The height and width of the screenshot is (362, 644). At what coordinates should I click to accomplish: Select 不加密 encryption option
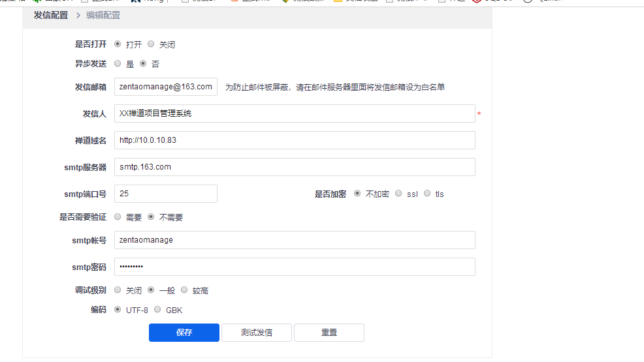point(357,194)
